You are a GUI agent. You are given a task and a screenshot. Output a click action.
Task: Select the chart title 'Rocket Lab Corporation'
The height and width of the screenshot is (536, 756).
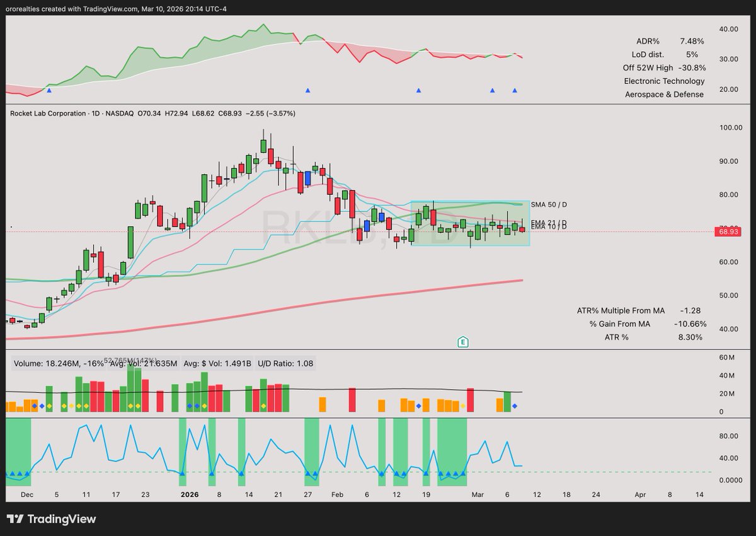(49, 114)
